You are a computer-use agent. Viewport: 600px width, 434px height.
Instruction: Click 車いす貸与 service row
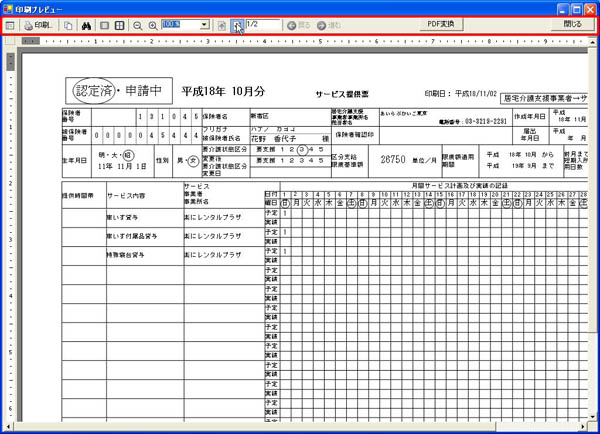coord(122,217)
